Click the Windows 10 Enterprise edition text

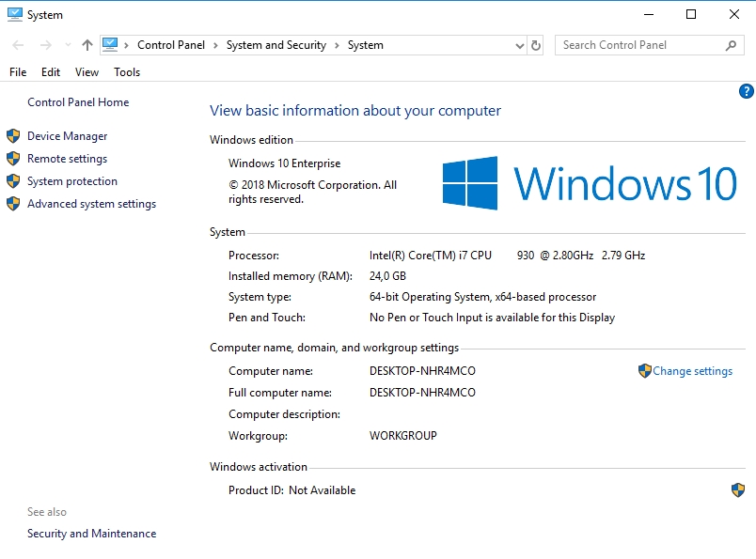coord(285,163)
